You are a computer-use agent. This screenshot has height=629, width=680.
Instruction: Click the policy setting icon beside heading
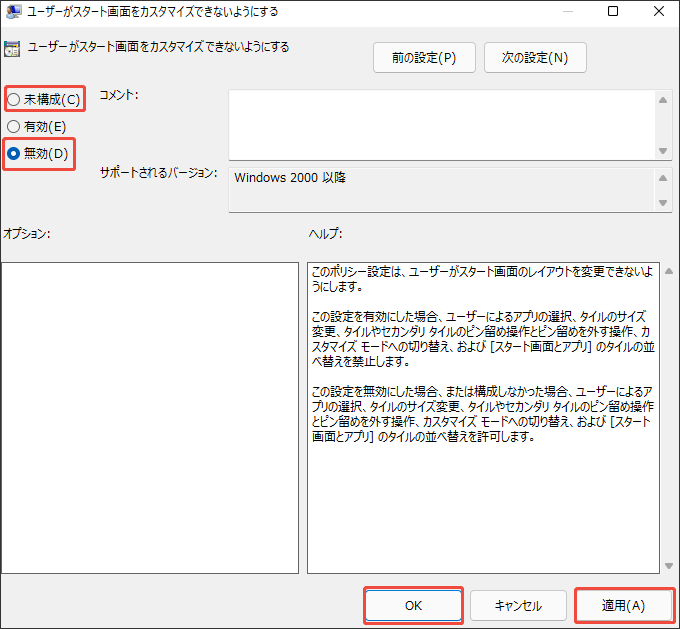click(x=12, y=49)
